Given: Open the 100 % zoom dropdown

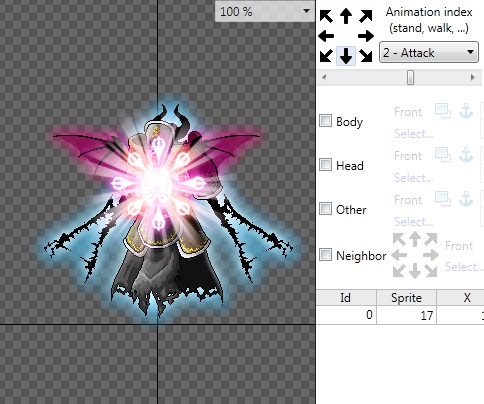Looking at the screenshot, I should point(265,11).
